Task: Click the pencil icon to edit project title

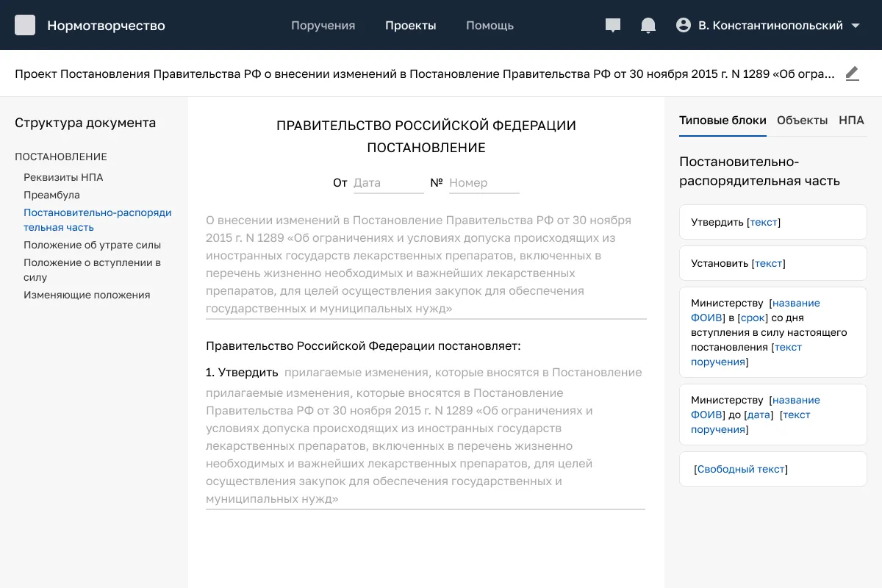Action: pos(852,73)
